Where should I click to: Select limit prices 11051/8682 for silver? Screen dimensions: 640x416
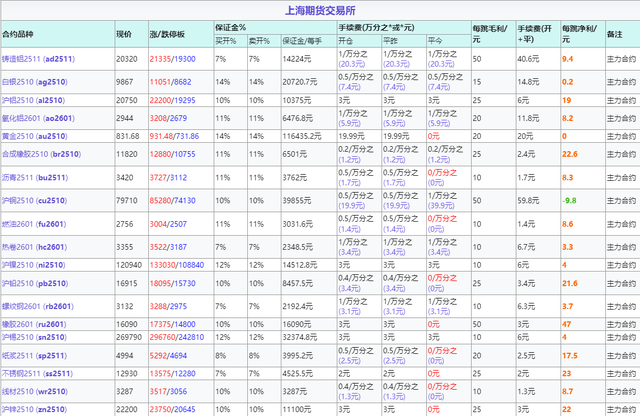170,82
